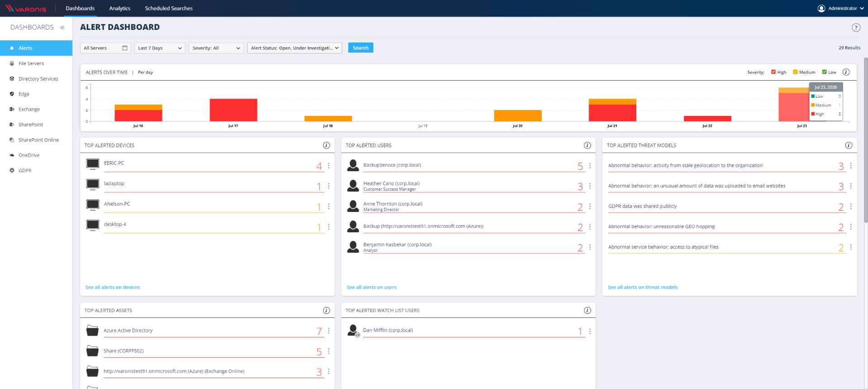
Task: Show info for Top Alerted Assets
Action: [x=326, y=310]
